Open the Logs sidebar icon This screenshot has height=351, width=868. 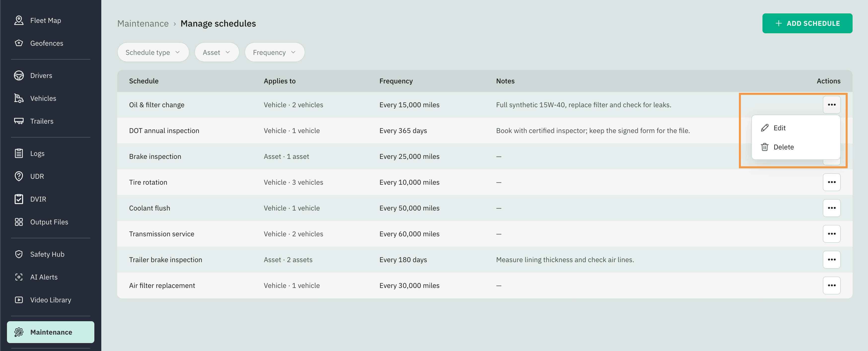[19, 153]
